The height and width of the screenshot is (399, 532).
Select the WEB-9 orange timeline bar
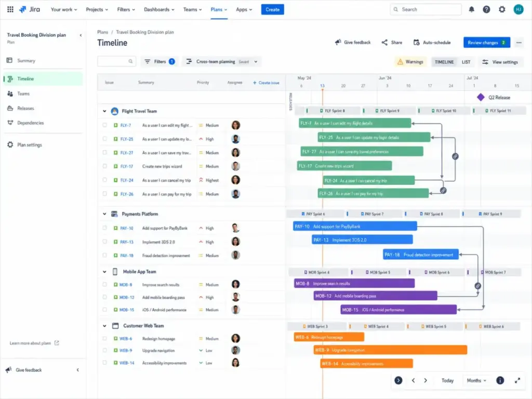[x=390, y=350]
